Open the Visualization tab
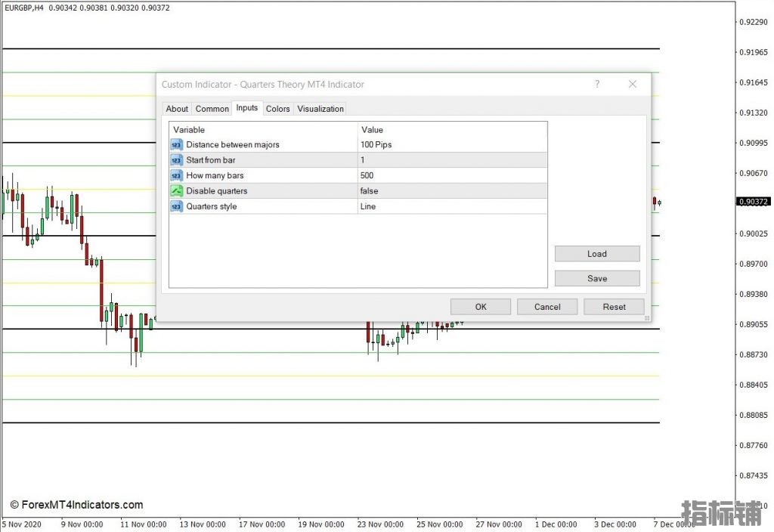 tap(320, 109)
